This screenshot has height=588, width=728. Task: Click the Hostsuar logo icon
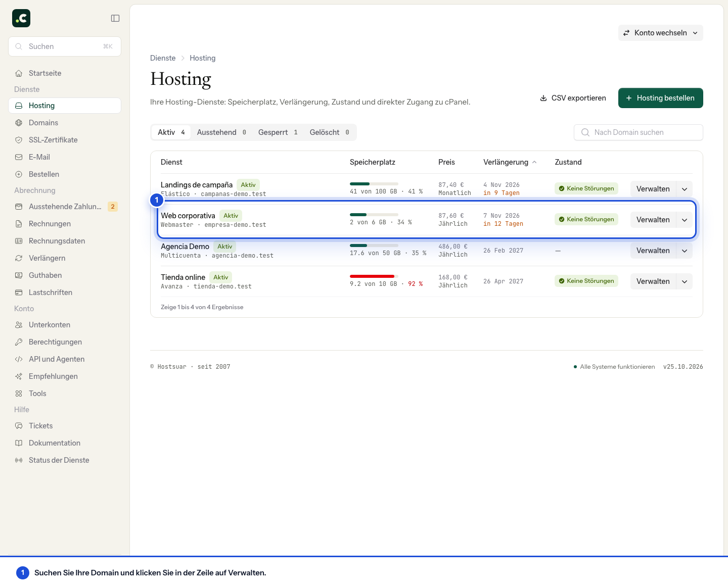21,18
